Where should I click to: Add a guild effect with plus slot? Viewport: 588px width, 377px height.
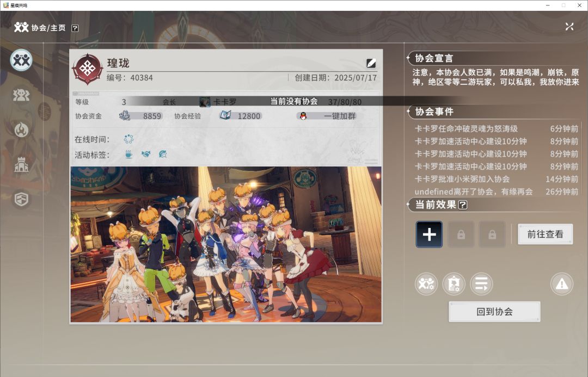click(429, 234)
